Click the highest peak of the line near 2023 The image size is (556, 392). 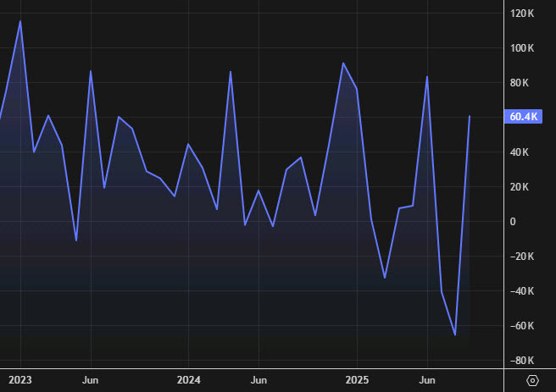(x=20, y=21)
